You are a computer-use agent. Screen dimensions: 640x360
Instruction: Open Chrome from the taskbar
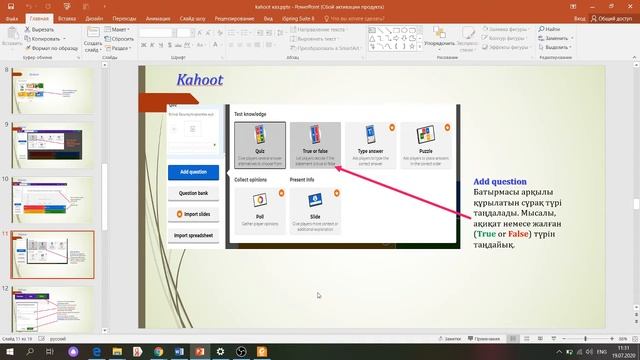click(x=158, y=351)
